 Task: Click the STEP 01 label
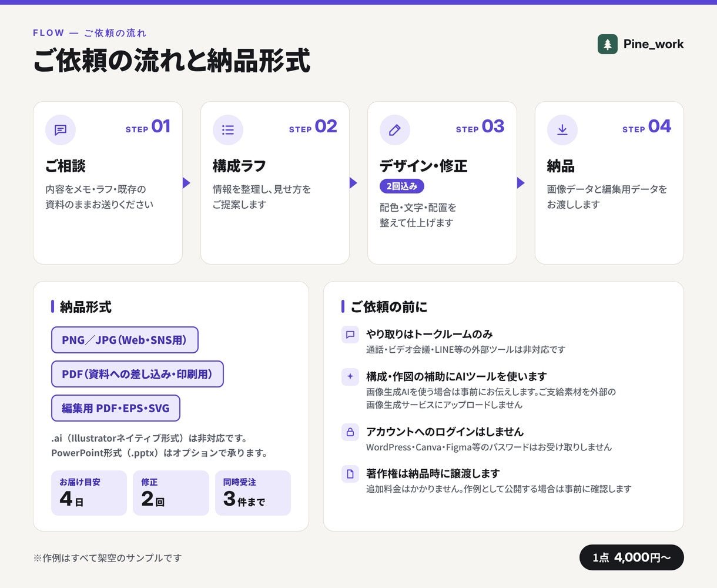[148, 127]
